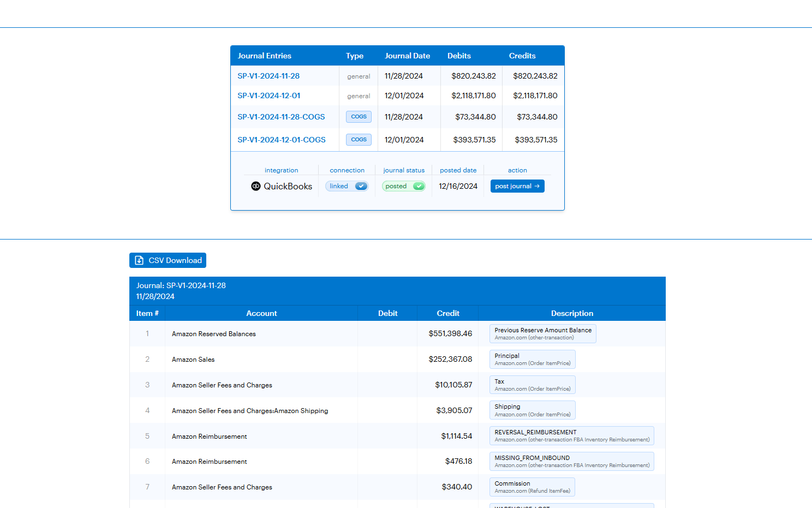Click the Tax description tag
This screenshot has width=812, height=508.
533,385
